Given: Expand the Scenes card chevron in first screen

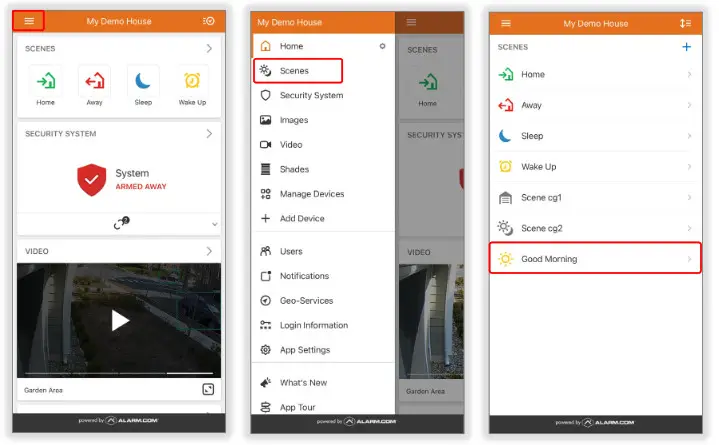Looking at the screenshot, I should pos(209,48).
